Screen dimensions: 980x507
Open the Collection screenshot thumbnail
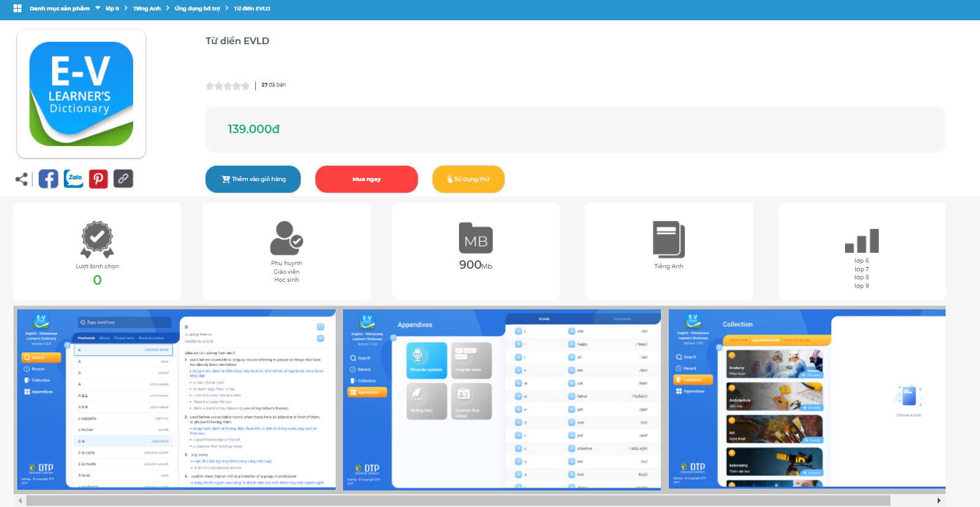807,399
